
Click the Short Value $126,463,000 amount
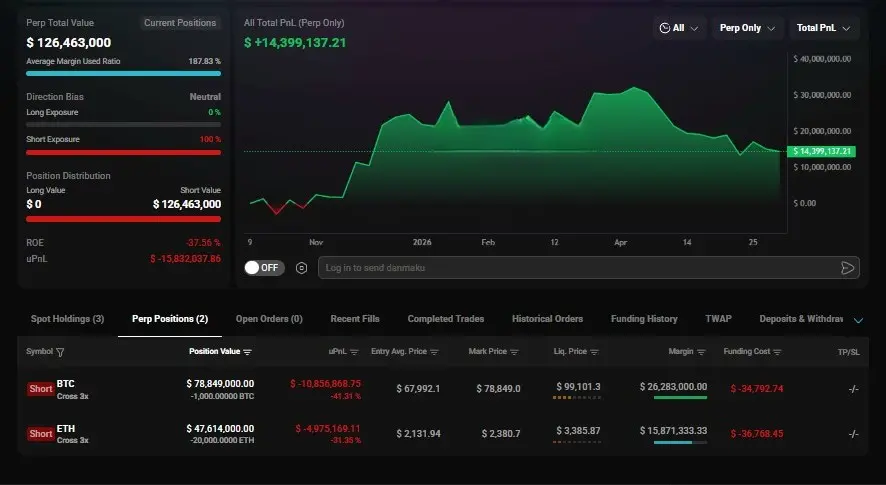[x=187, y=204]
